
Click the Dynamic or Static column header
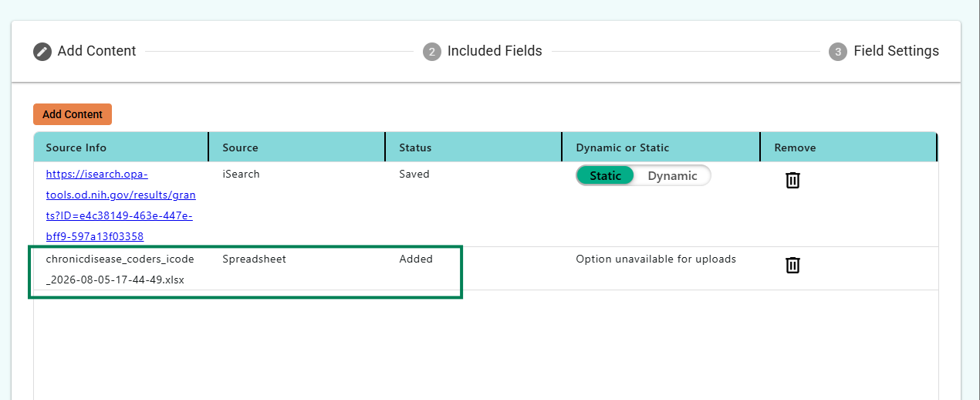coord(662,147)
